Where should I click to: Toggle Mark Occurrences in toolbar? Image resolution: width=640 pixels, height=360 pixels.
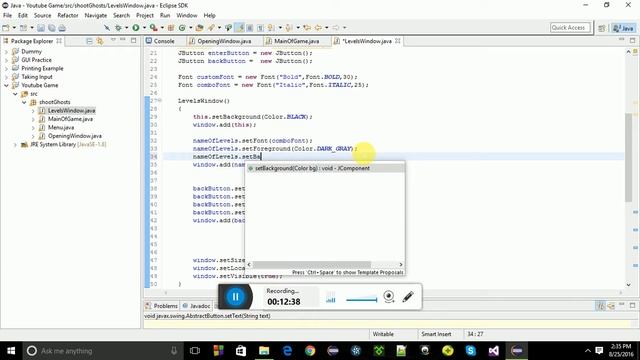pyautogui.click(x=240, y=28)
